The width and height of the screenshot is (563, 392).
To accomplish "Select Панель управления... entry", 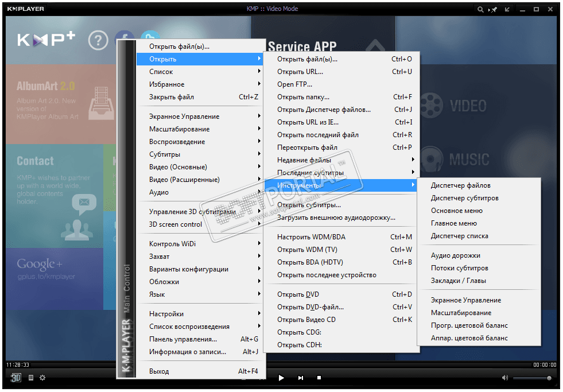I will pyautogui.click(x=200, y=339).
